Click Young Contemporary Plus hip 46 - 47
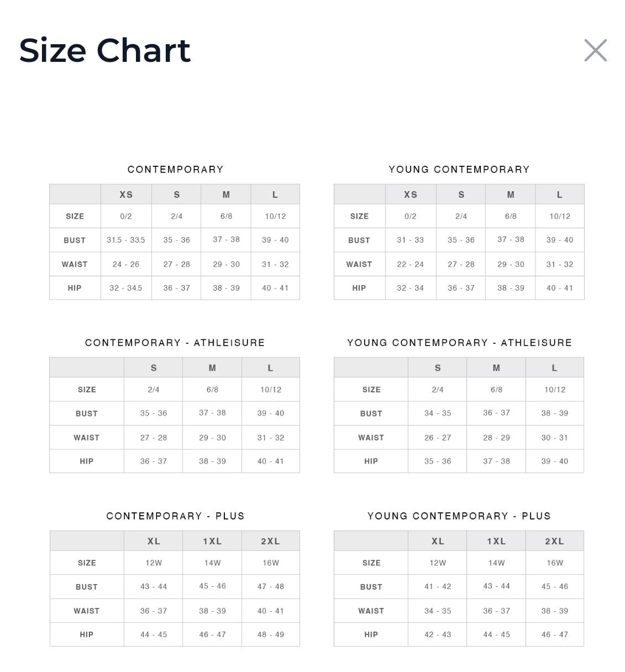Viewport: 625px width, 672px height. click(x=554, y=634)
